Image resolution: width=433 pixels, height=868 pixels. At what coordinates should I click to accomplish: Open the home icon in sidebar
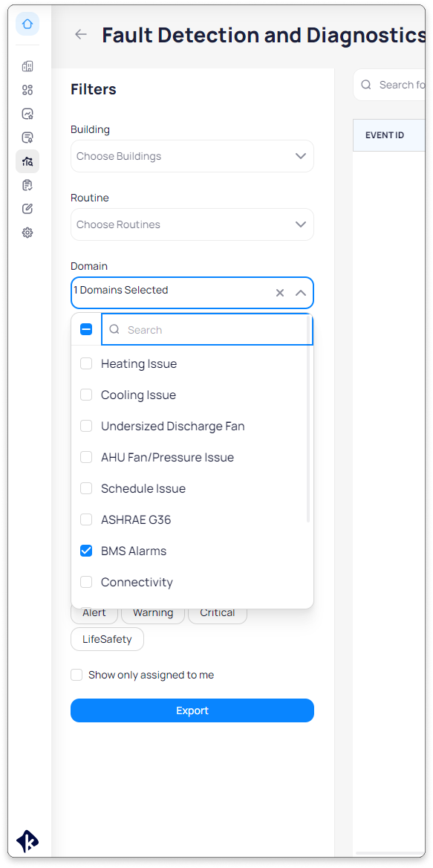(27, 24)
